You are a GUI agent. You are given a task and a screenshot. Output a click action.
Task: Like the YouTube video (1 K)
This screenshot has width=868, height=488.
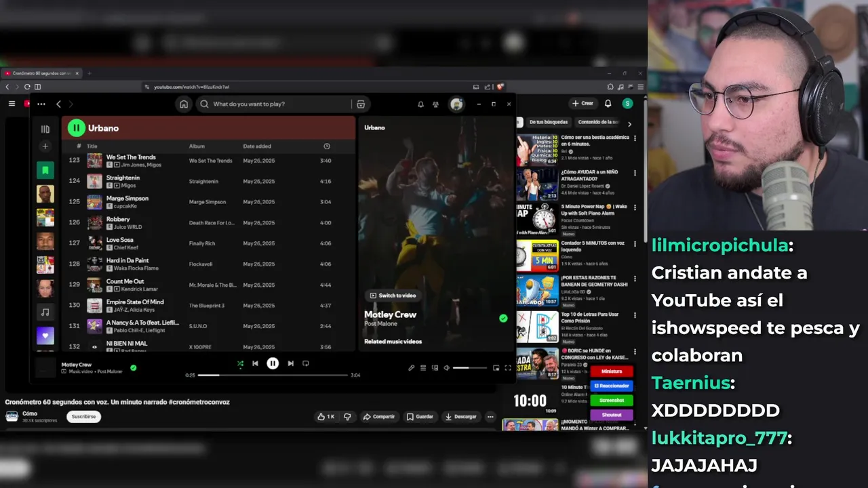pos(325,417)
